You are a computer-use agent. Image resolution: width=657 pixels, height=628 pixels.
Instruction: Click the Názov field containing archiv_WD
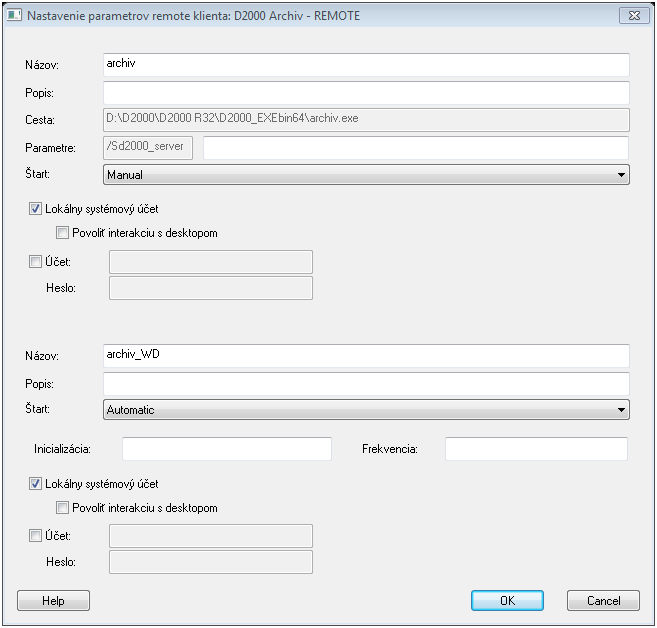pos(366,356)
